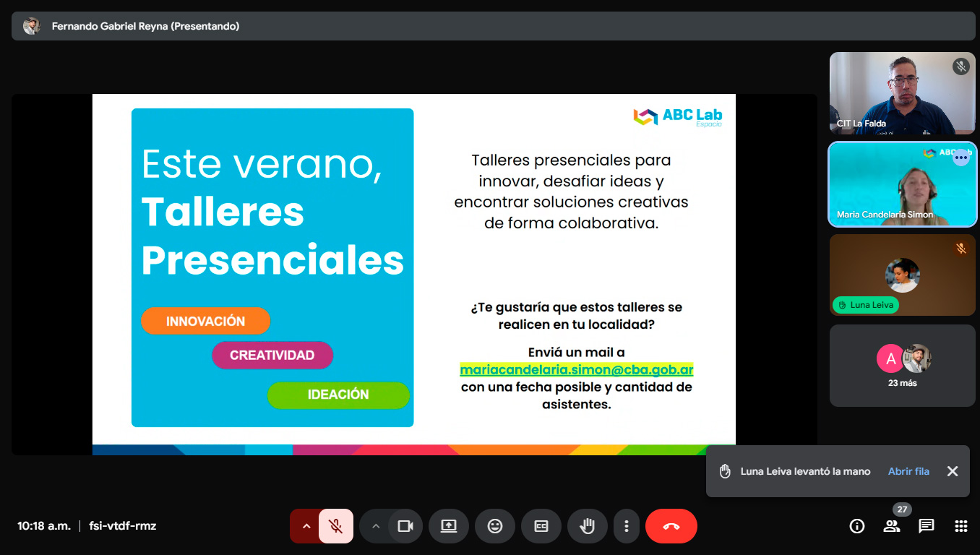Click the Luna Leiva participant tile
This screenshot has height=555, width=980.
point(903,275)
